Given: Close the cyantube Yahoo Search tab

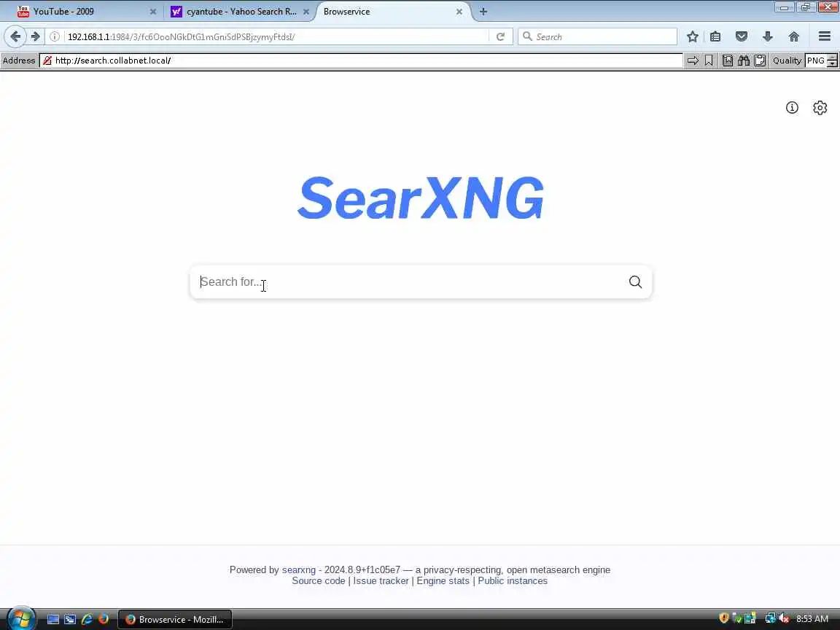Looking at the screenshot, I should (x=306, y=11).
